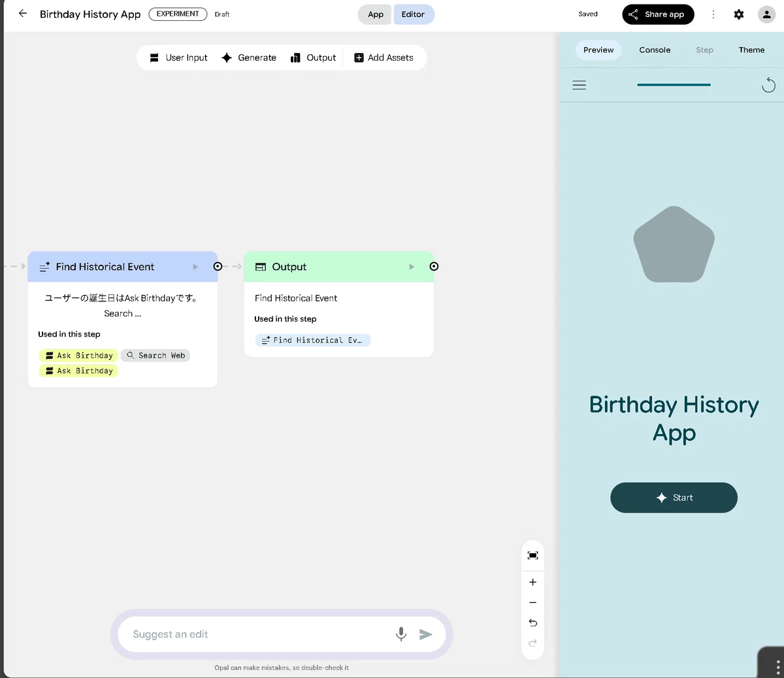Run the Find Historical Event step
784x678 pixels.
(195, 267)
